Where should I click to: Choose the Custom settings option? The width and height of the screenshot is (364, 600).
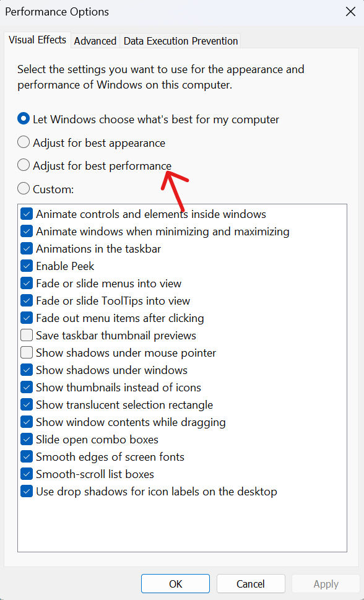pyautogui.click(x=23, y=188)
